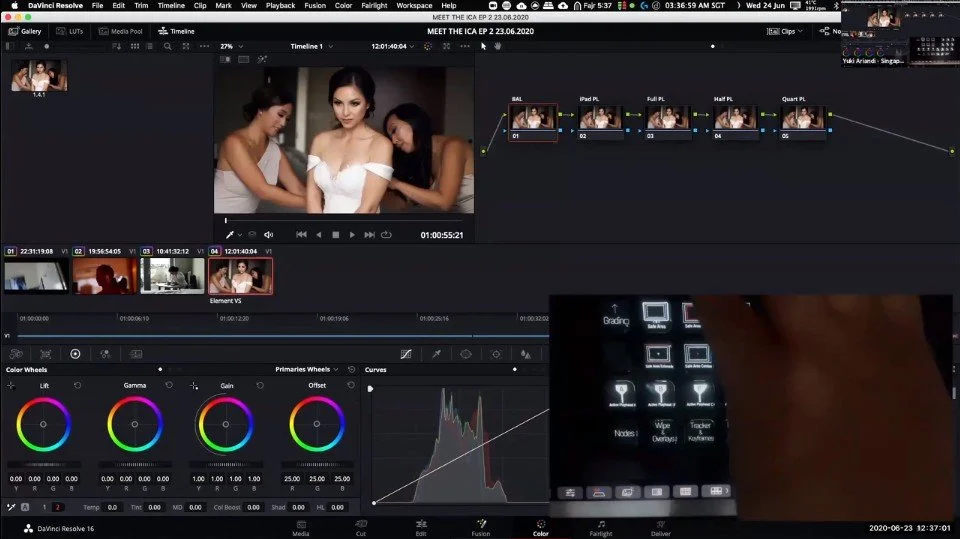
Task: Toggle image wipe icon above viewer
Action: 225,59
